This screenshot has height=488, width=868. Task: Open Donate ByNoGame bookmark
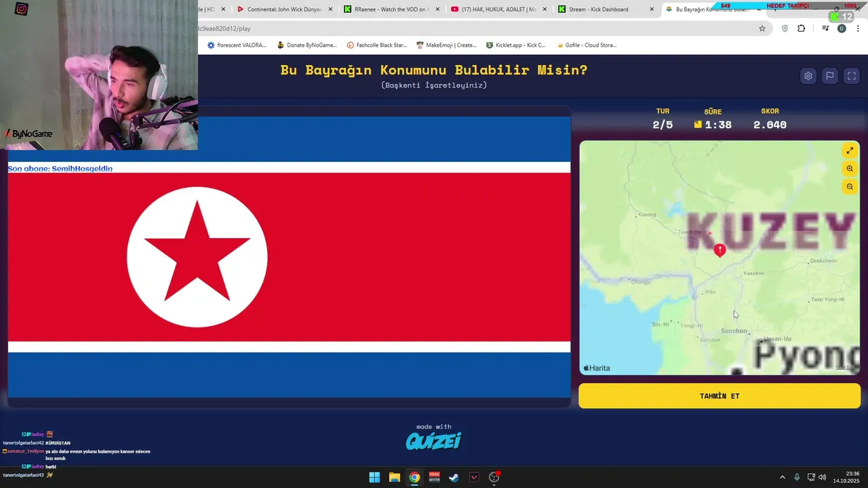(x=307, y=45)
